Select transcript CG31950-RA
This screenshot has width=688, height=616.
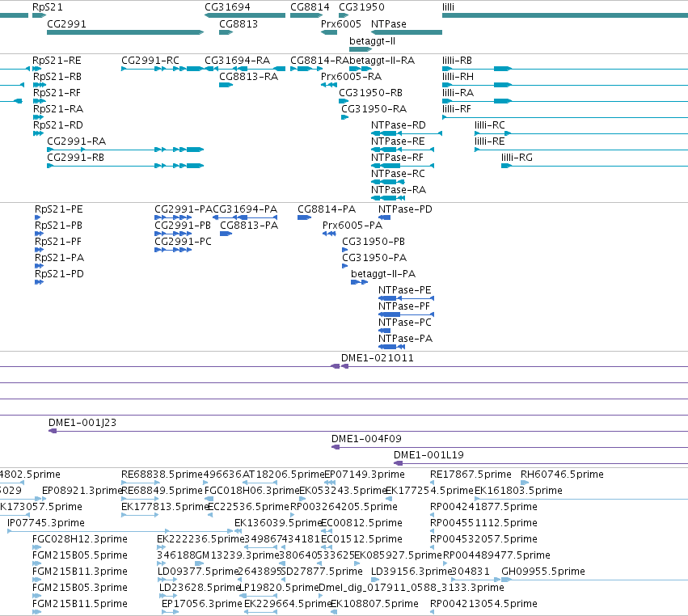tap(374, 109)
